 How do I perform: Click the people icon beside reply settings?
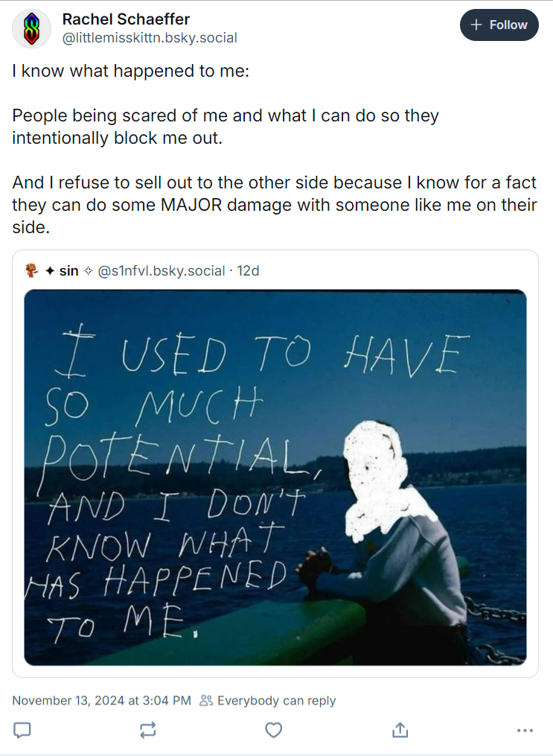pos(207,700)
